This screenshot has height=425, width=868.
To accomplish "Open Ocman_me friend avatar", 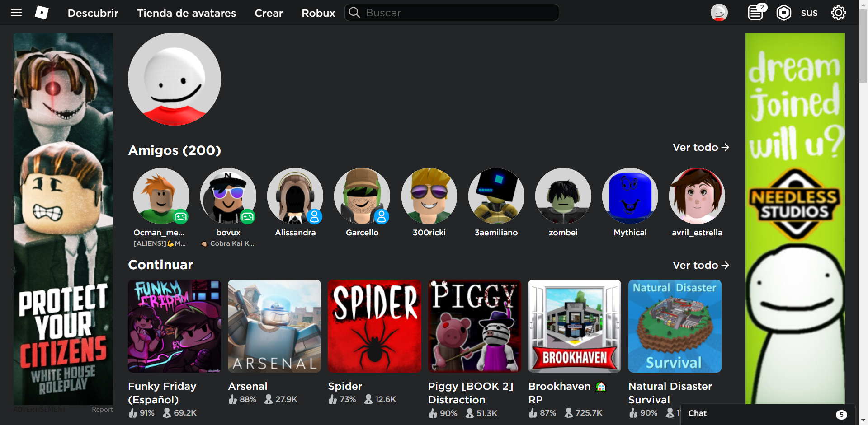I will pos(161,196).
